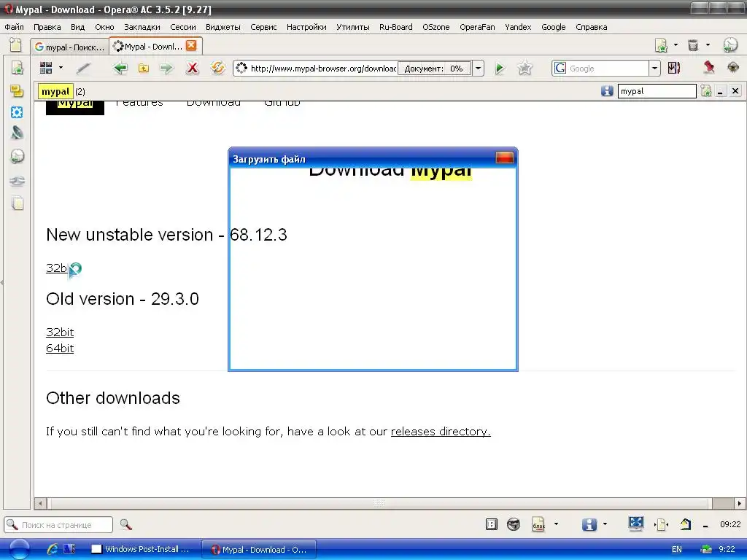Expand the trash can dropdown arrow
The height and width of the screenshot is (560, 747).
click(x=708, y=45)
